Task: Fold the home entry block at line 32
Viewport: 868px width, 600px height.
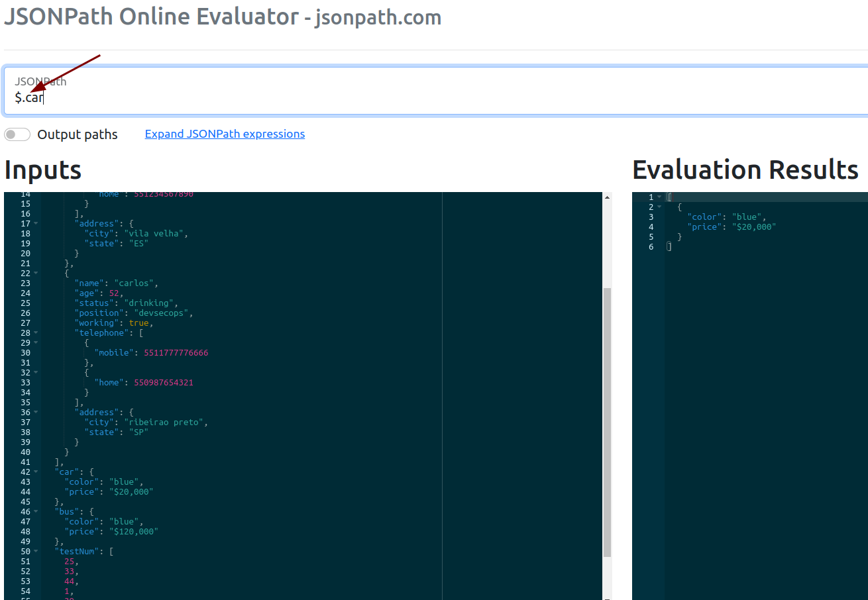Action: click(36, 373)
